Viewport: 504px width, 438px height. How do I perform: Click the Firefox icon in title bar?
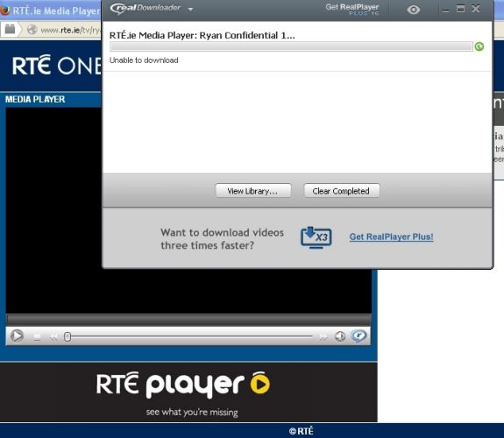[4, 11]
